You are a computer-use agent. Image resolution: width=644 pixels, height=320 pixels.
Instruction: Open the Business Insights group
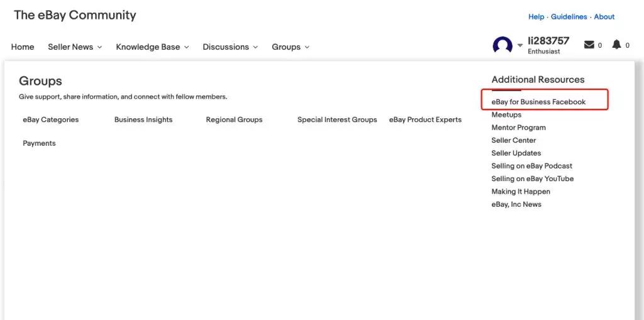[x=143, y=119]
